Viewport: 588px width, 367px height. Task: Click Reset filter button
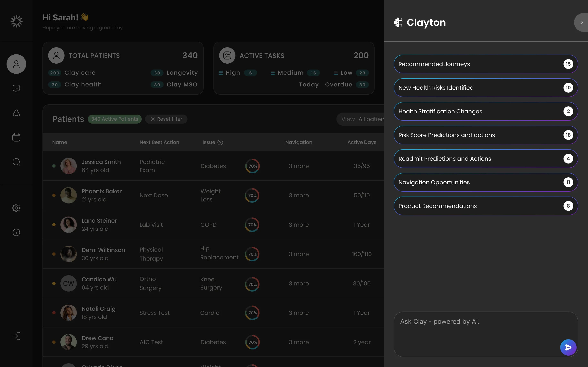click(166, 119)
